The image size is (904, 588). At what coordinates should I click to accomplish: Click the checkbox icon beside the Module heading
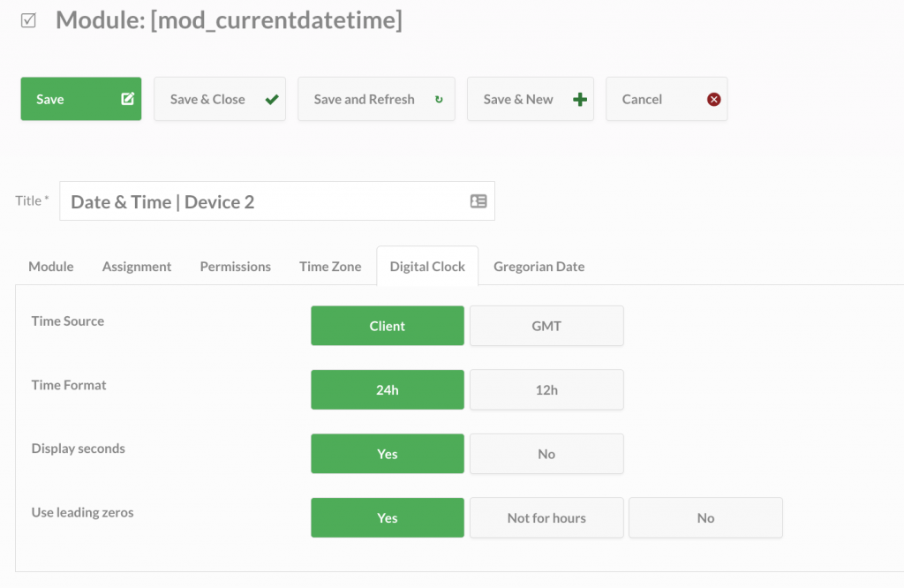(28, 21)
